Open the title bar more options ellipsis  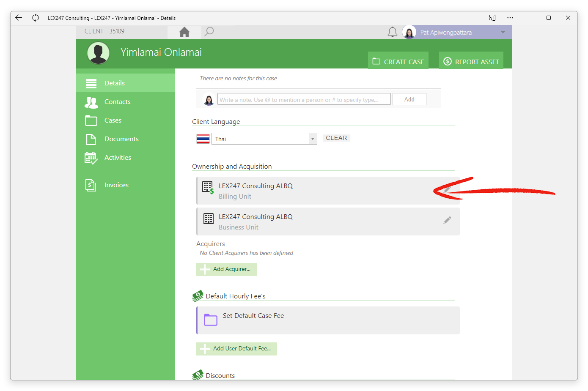click(x=510, y=18)
